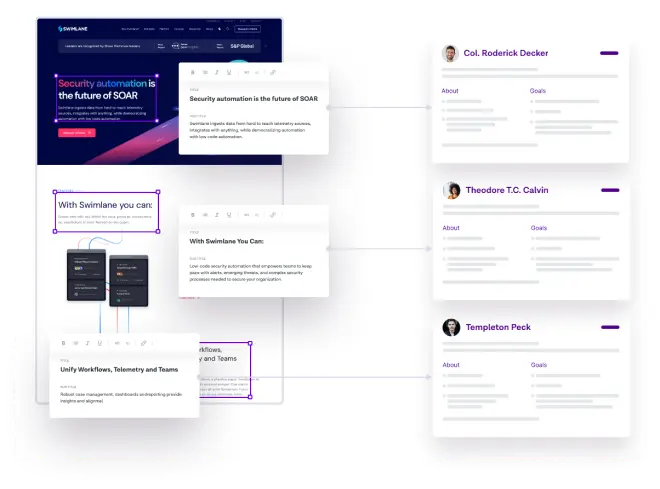The width and height of the screenshot is (660, 489).
Task: Click title field reading Unify Workflows, Telemetry and Teams
Action: point(119,370)
